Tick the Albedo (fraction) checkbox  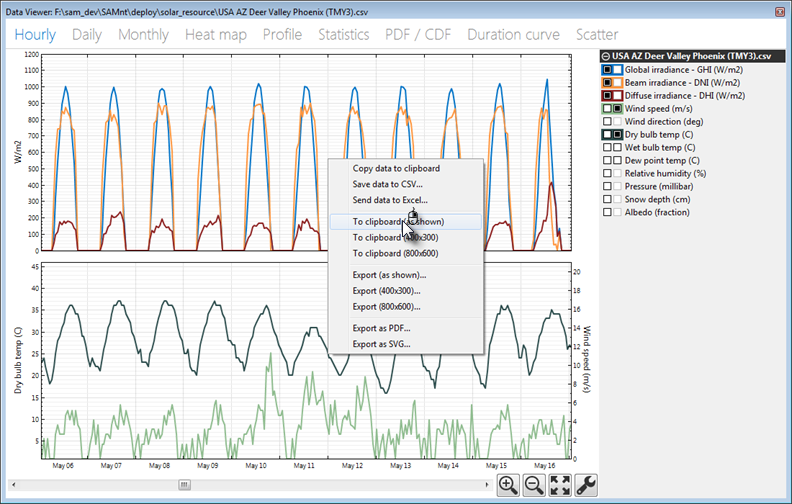click(x=607, y=213)
